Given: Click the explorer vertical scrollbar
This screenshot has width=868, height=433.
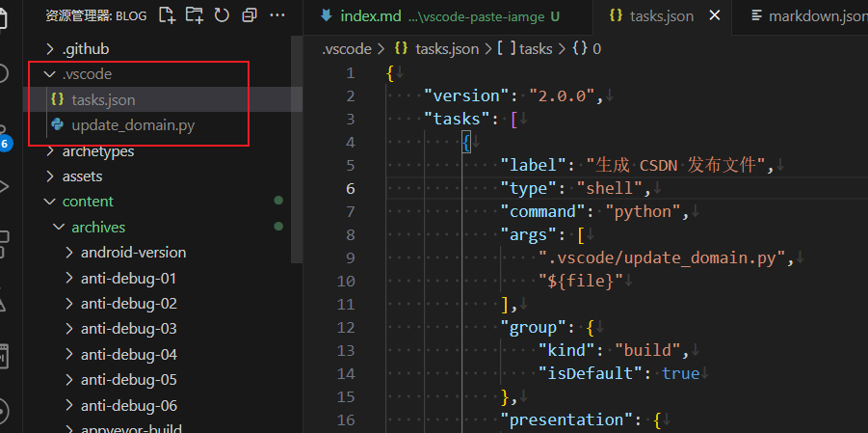Looking at the screenshot, I should [297, 145].
